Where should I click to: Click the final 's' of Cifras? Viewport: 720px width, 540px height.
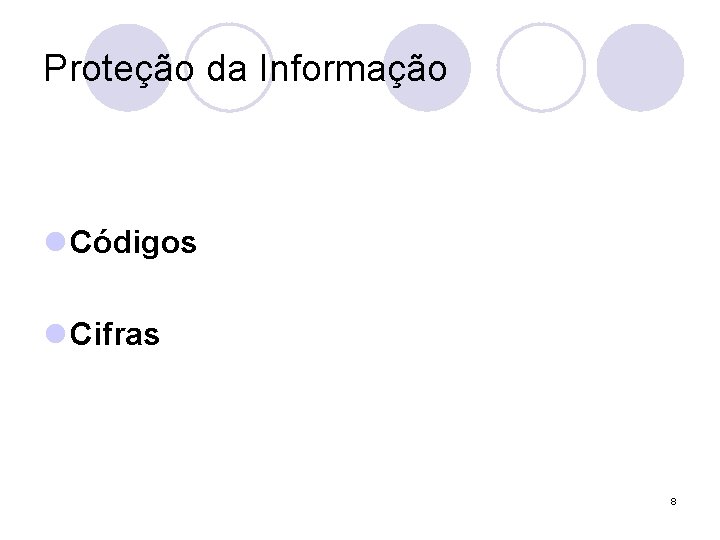coord(151,335)
